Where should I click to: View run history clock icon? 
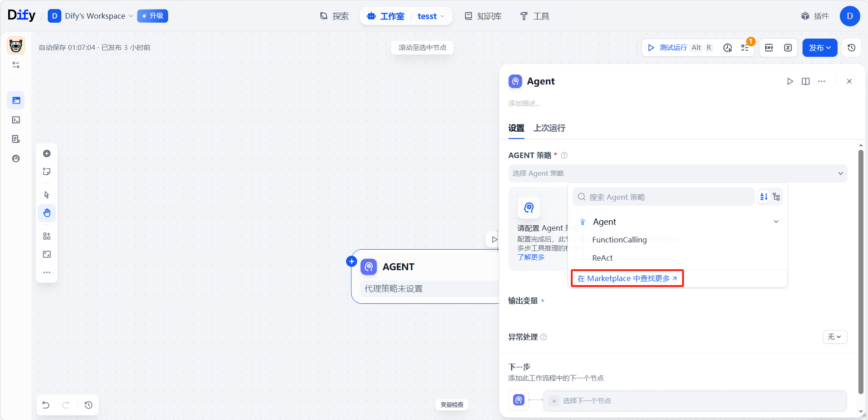coord(728,48)
